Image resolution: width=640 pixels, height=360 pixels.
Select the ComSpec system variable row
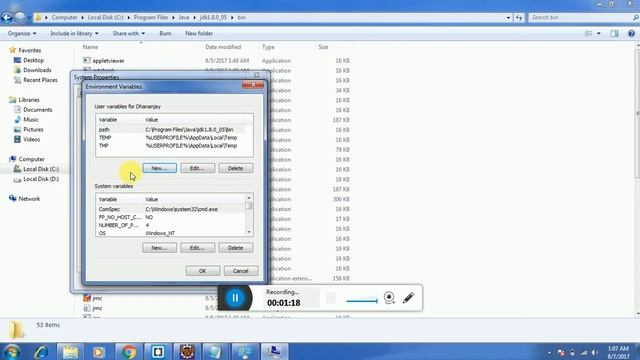[x=171, y=209]
